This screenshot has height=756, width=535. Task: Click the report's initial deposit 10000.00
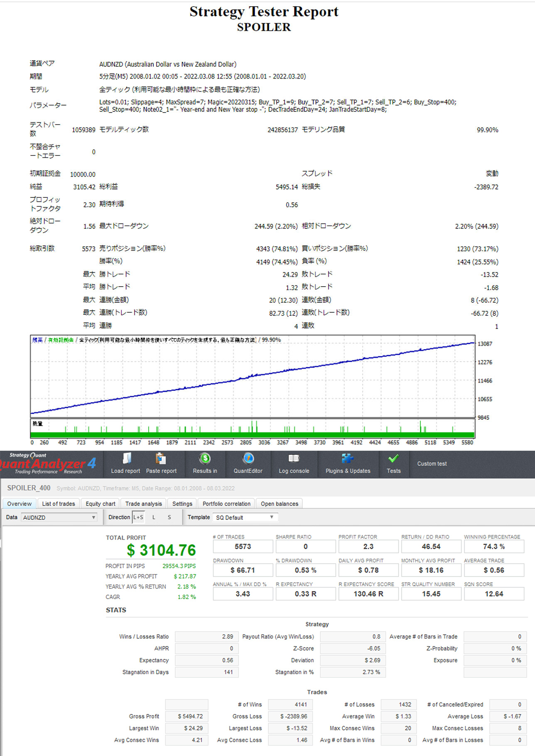(x=83, y=174)
